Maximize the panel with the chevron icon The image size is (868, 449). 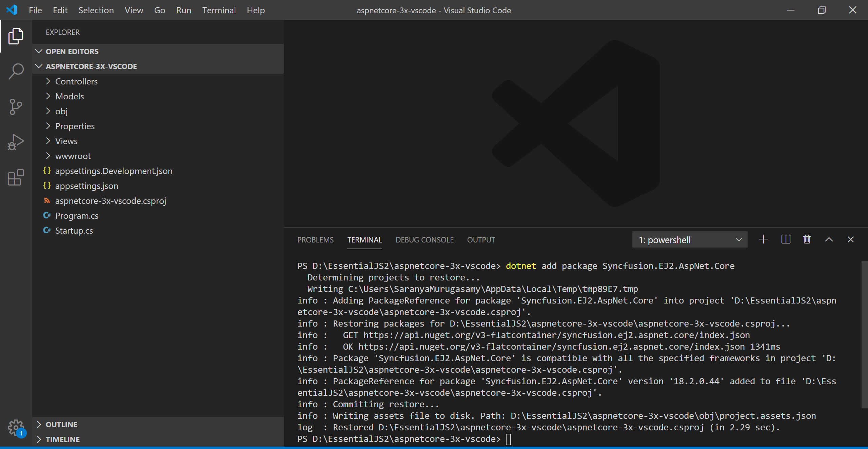(x=829, y=239)
